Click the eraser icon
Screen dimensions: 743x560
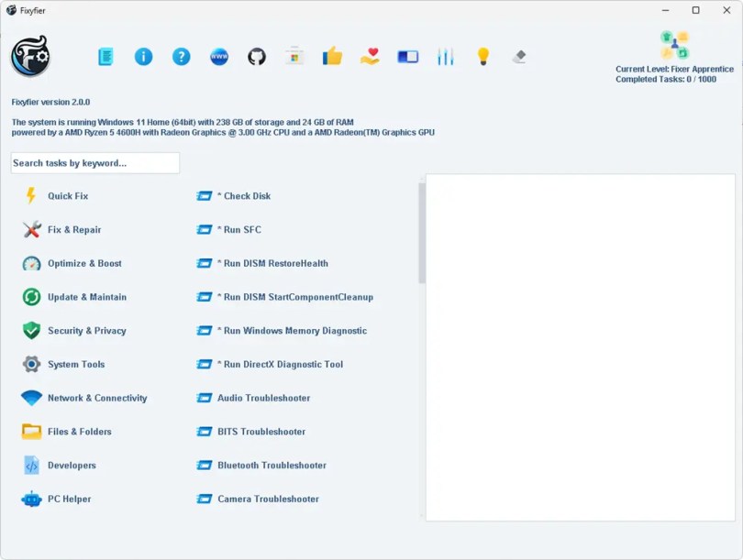pyautogui.click(x=519, y=57)
